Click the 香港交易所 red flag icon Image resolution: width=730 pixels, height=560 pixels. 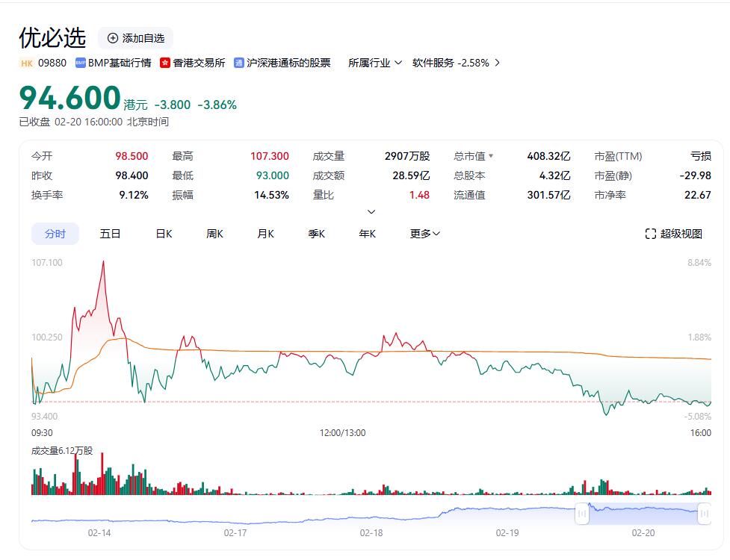coord(165,63)
